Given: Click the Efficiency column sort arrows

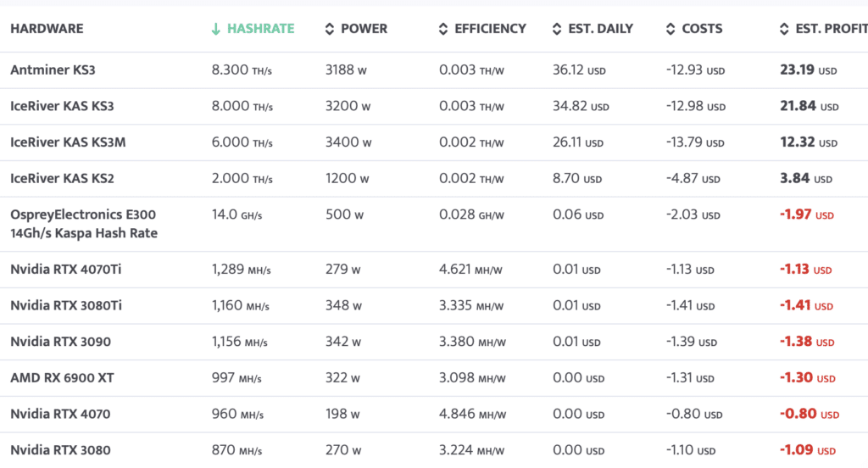Looking at the screenshot, I should [x=442, y=29].
